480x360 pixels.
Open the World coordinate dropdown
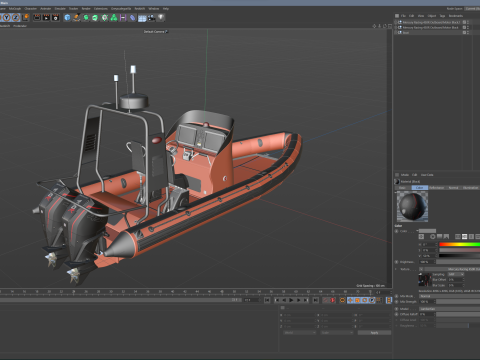299,333
